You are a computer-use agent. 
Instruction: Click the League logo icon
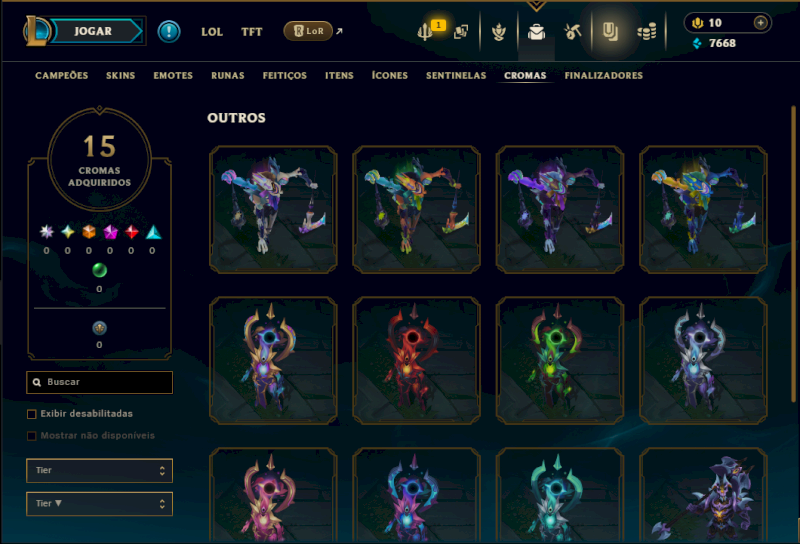click(x=36, y=31)
